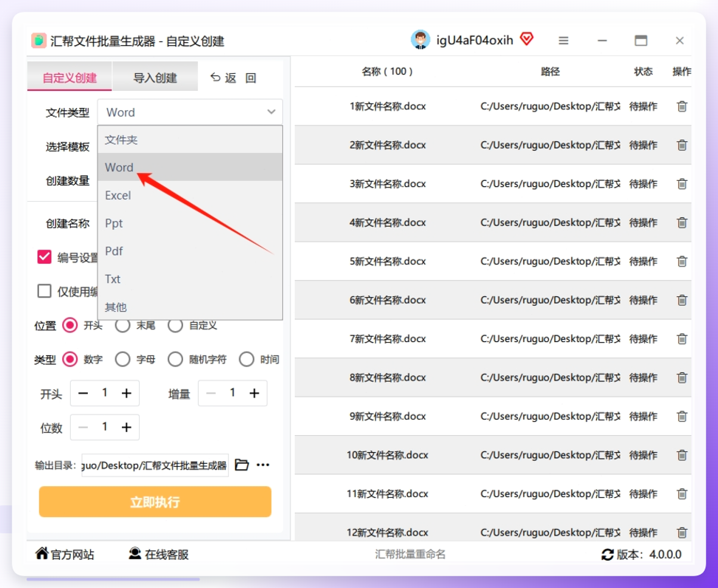Delete row 7新文件名称.docx with trash icon
This screenshot has height=588, width=718.
682,339
